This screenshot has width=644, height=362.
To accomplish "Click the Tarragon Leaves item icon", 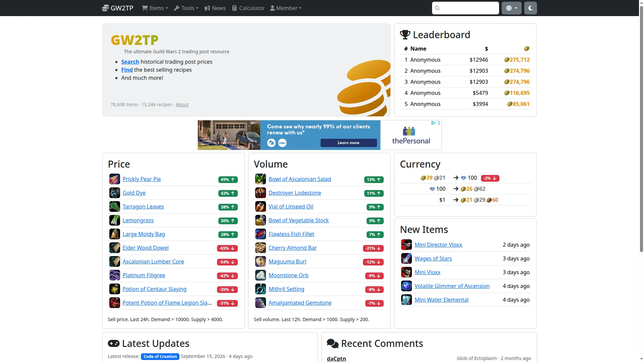I will point(114,206).
